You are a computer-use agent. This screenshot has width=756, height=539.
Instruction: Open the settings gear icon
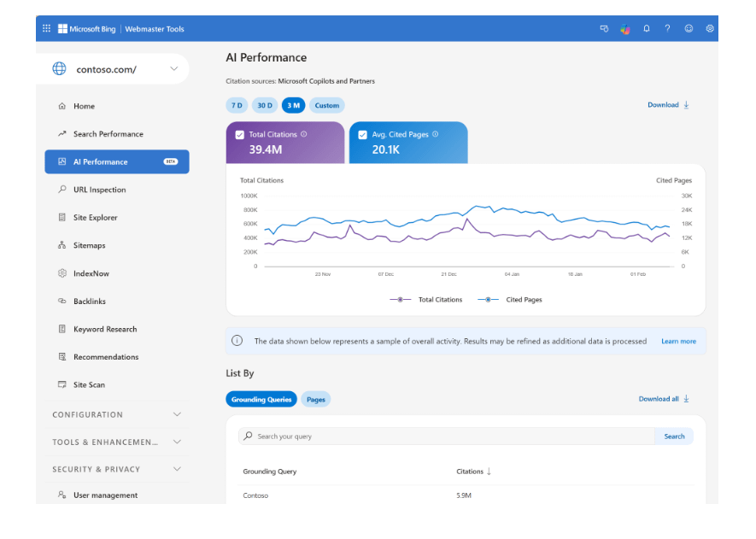click(710, 28)
